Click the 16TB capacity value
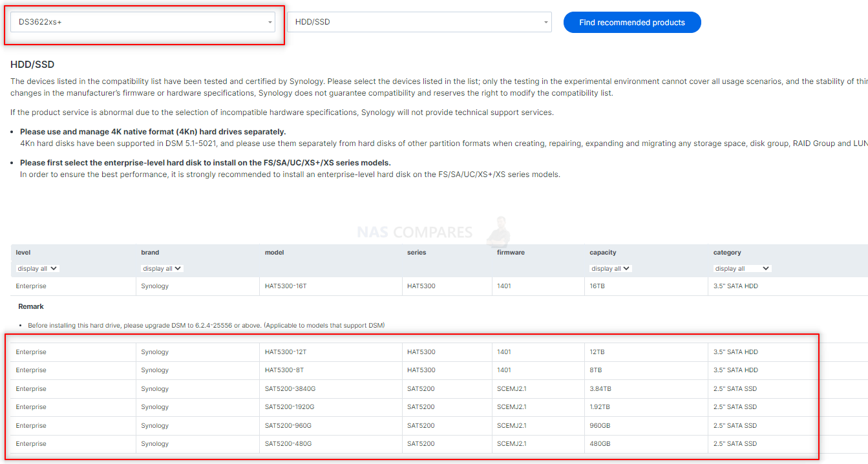Screen dimensions: 868x464 click(598, 286)
